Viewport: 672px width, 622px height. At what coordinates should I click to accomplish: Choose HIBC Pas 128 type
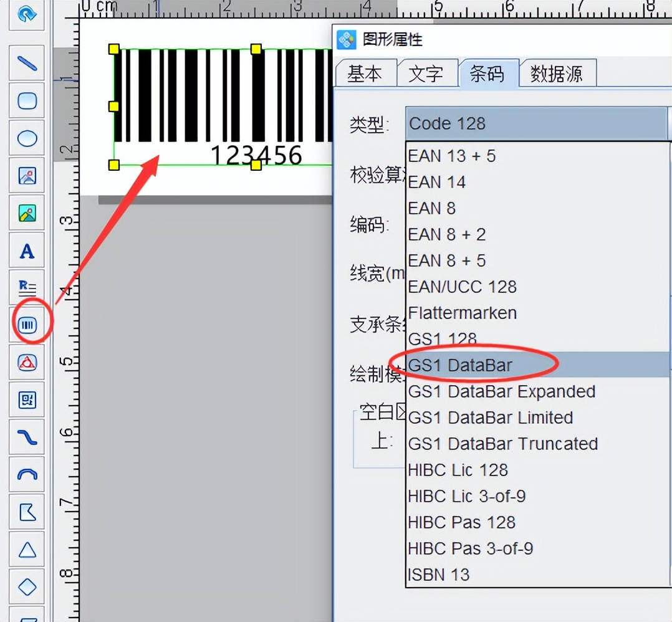tap(538, 522)
